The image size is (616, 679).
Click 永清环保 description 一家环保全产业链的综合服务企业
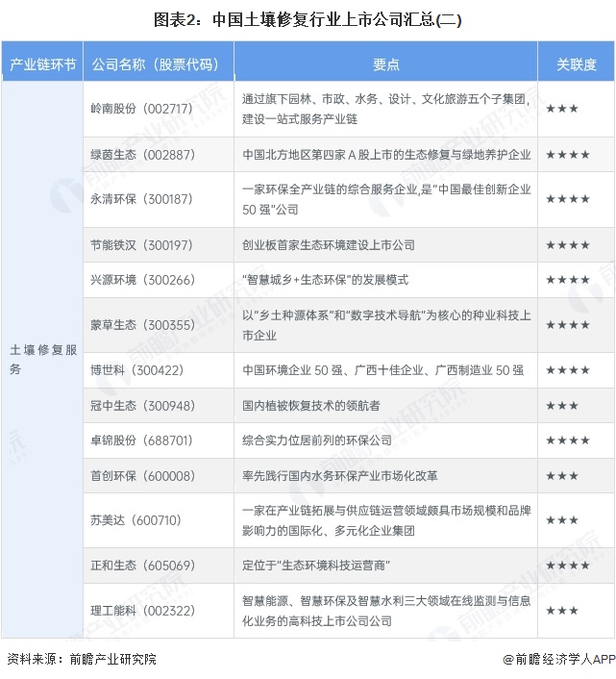386,199
